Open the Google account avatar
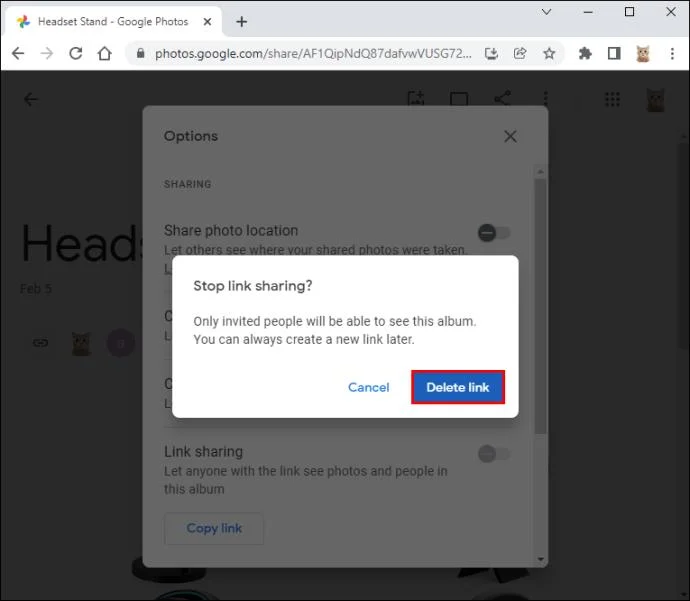690x601 pixels. [655, 100]
